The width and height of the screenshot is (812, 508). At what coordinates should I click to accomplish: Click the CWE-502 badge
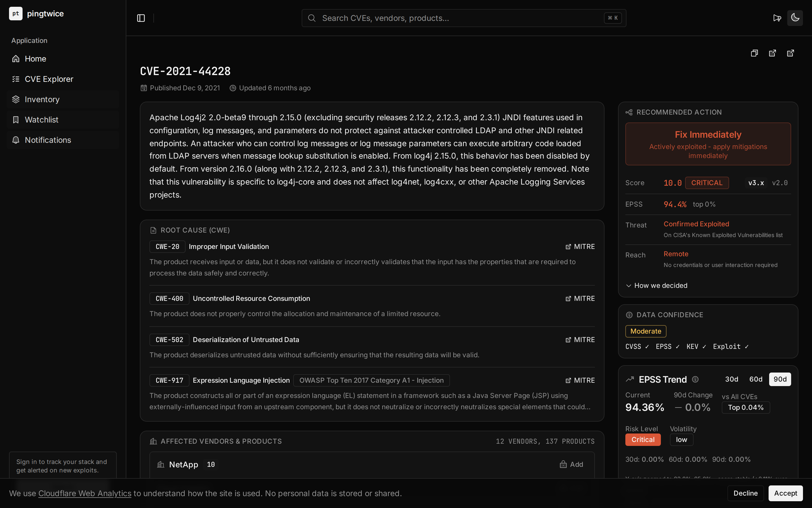coord(169,340)
